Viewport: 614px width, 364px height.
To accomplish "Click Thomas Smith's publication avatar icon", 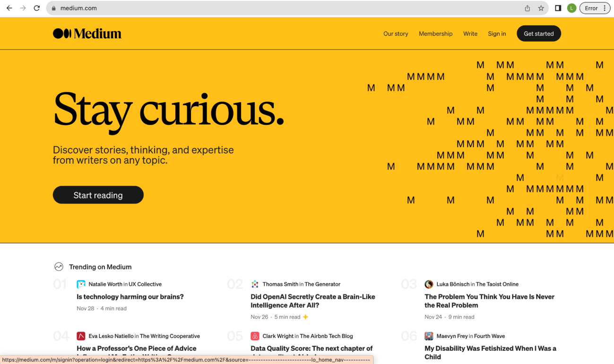I will [x=255, y=284].
